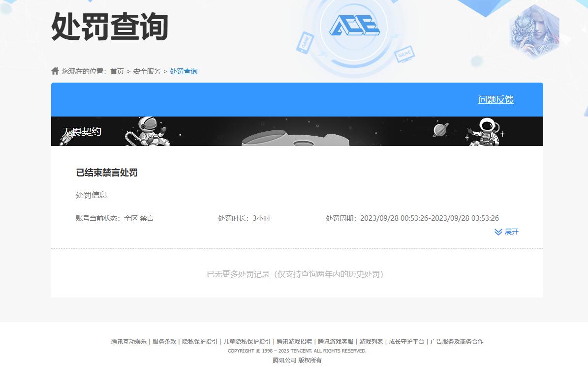Image resolution: width=588 pixels, height=383 pixels.
Task: Go to 安全服务 in the breadcrumb
Action: (147, 71)
